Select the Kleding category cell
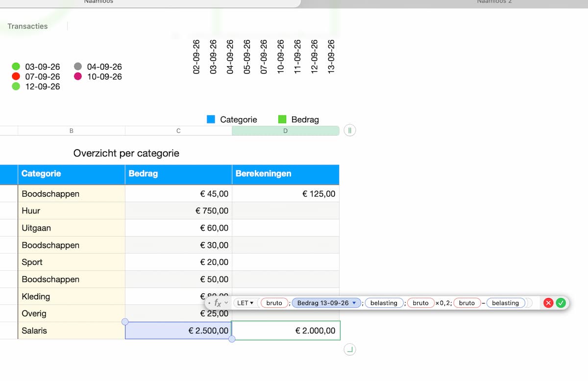This screenshot has width=588, height=381. (x=72, y=297)
